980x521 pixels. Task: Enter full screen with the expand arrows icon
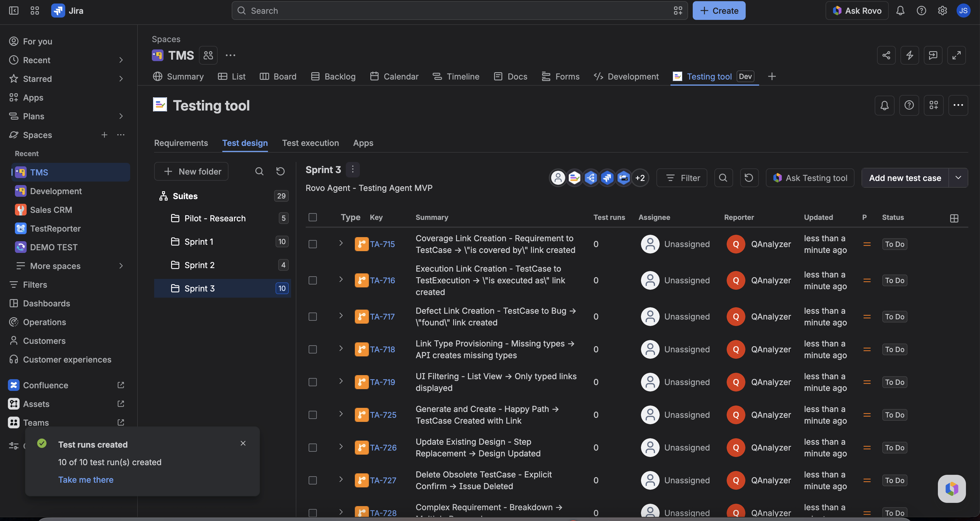(956, 55)
